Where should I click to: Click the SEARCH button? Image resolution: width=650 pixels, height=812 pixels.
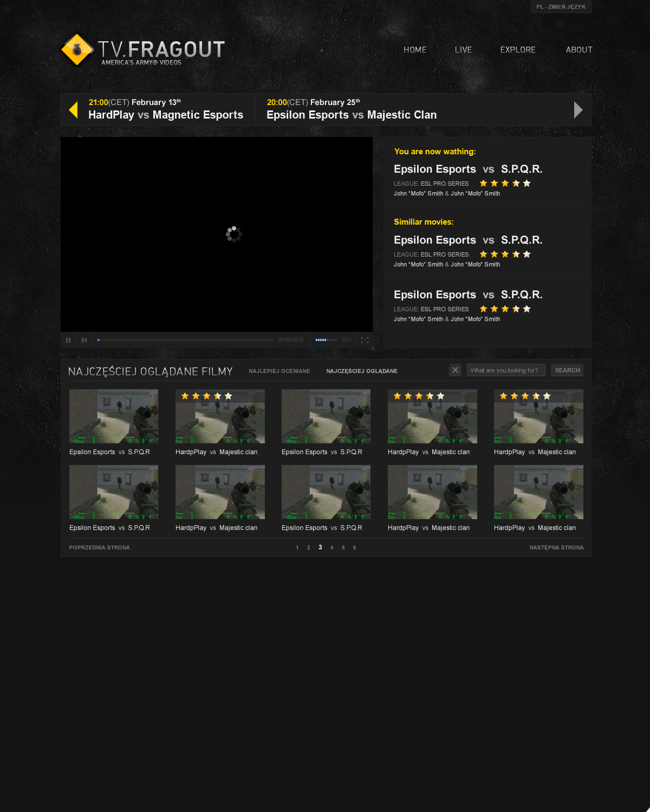click(567, 370)
